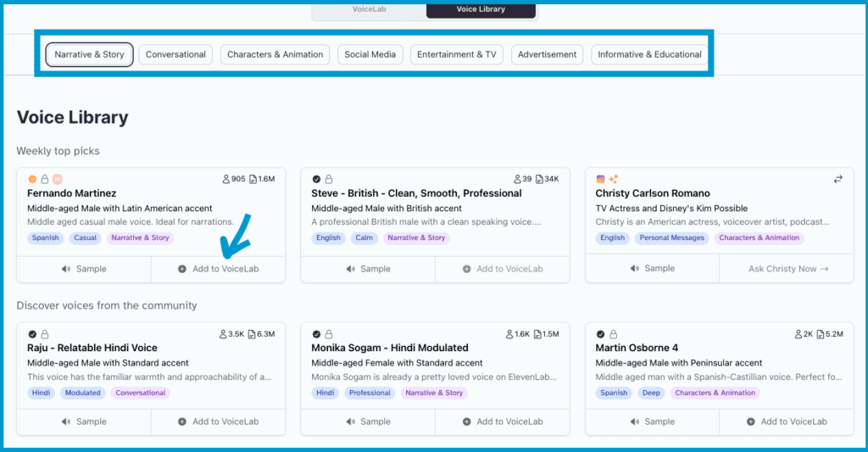Click the Hindi tag on Raju's card
Screen dimensions: 868x452
tap(41, 393)
